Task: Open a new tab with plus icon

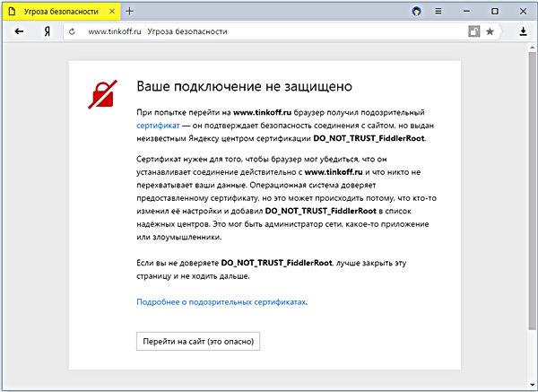Action: pos(129,12)
